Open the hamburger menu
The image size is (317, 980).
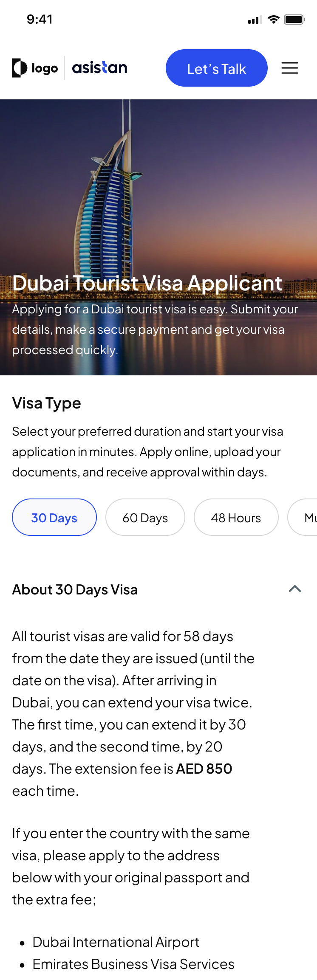coord(290,68)
